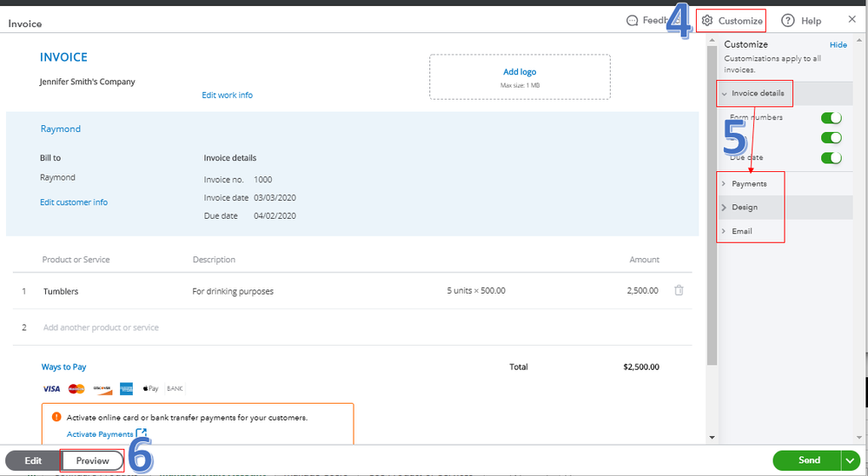The height and width of the screenshot is (476, 868).
Task: Click the American Express card icon
Action: pyautogui.click(x=126, y=388)
